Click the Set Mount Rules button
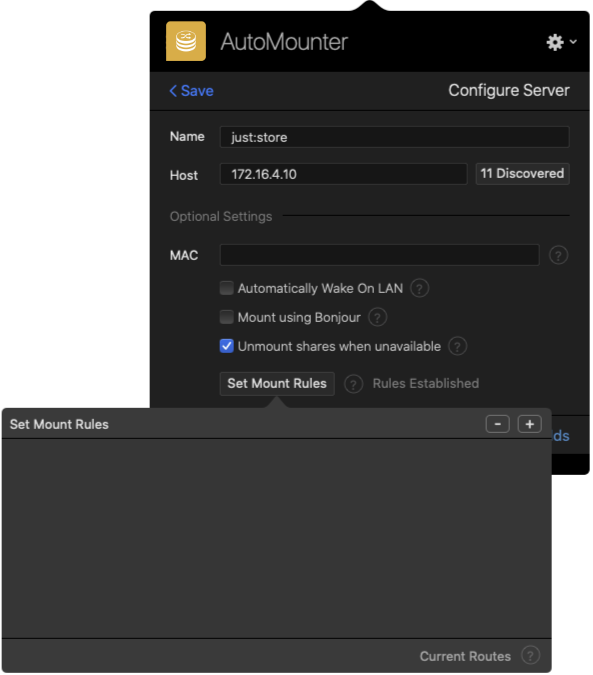 click(277, 384)
